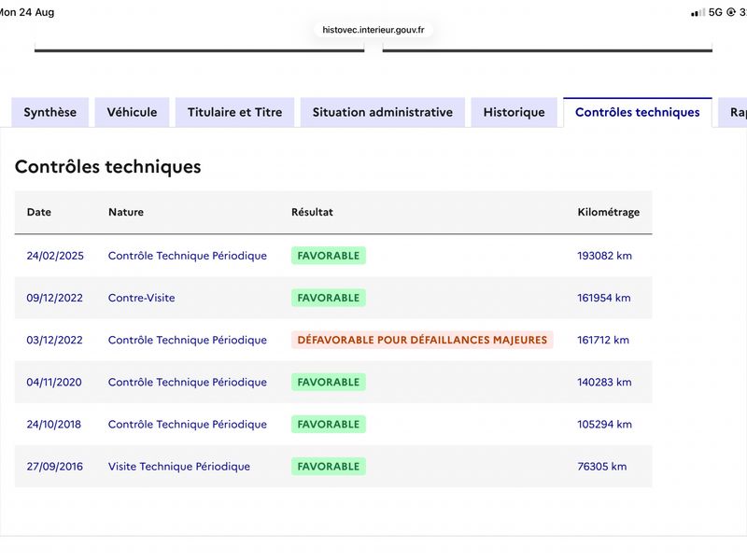Click the DÉFAVORABLE POUR DÉFAILLANCES MAJEURES badge

click(x=422, y=340)
